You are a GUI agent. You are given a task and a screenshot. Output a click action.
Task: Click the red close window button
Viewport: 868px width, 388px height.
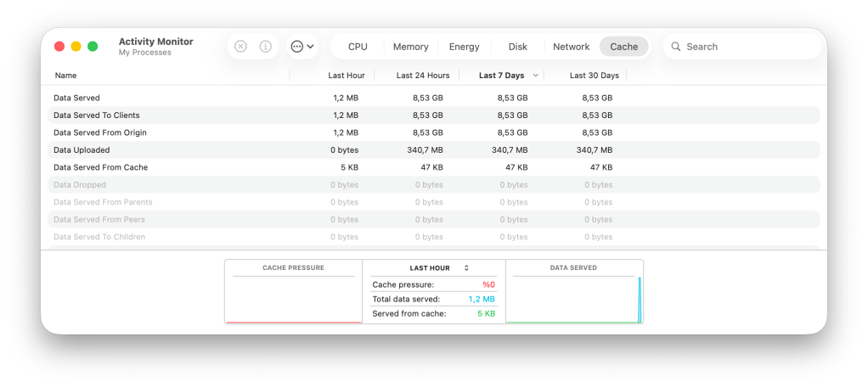(x=59, y=47)
